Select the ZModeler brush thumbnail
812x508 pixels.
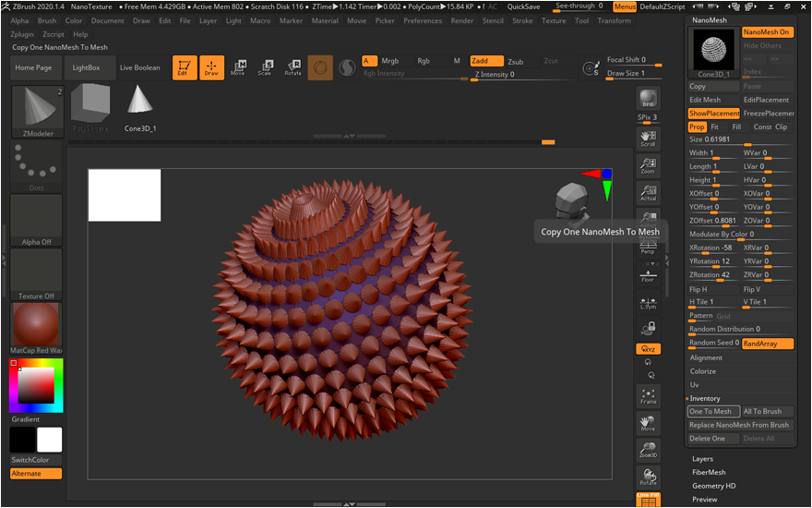pos(37,112)
